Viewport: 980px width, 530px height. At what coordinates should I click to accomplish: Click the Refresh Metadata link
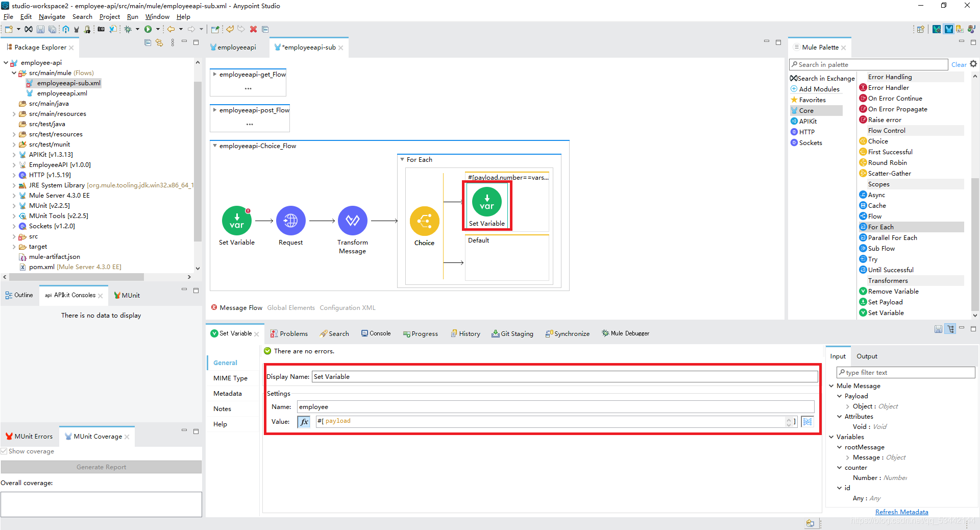click(x=901, y=512)
